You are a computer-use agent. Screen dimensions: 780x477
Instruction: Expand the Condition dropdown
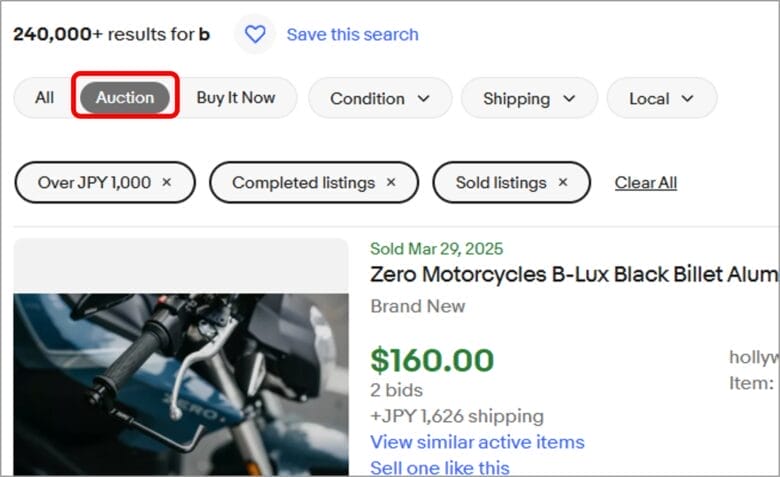coord(380,98)
